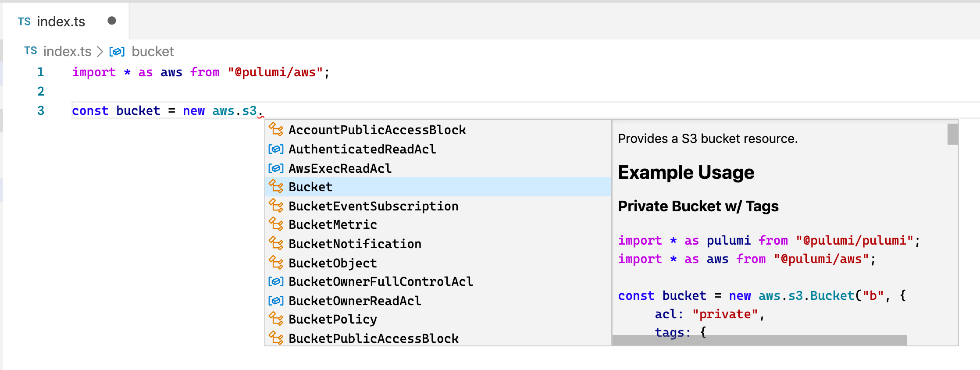Accept the highlighted Bucket suggestion
The height and width of the screenshot is (370, 980).
pos(438,187)
